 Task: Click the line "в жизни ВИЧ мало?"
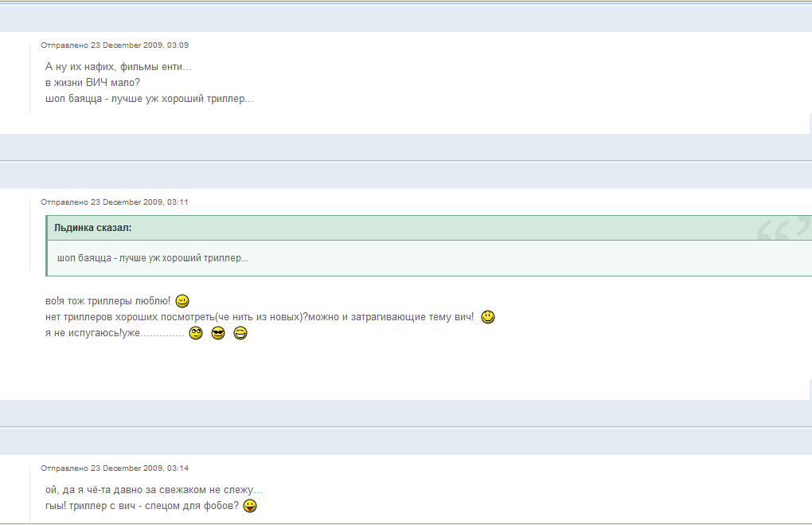93,83
